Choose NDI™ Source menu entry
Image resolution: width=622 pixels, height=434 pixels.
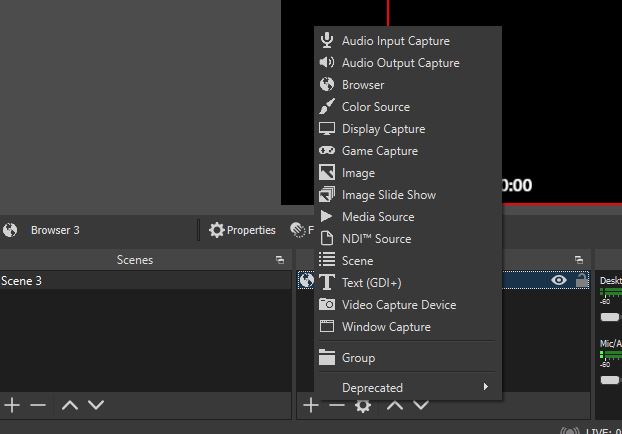coord(408,239)
